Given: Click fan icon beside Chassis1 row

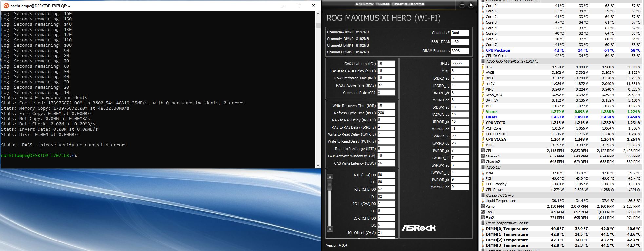Looking at the screenshot, I should point(483,156).
